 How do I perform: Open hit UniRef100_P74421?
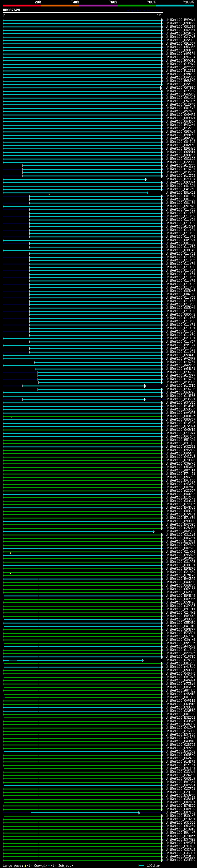180,474
